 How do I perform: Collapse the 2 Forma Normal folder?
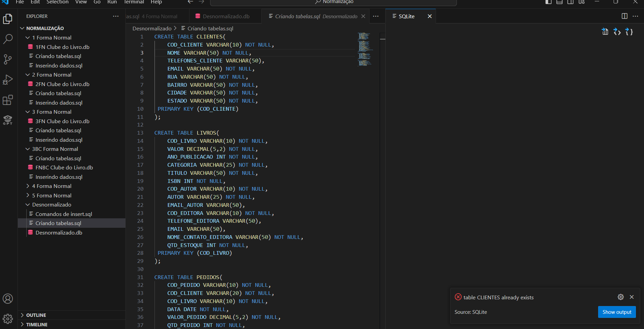click(71, 75)
